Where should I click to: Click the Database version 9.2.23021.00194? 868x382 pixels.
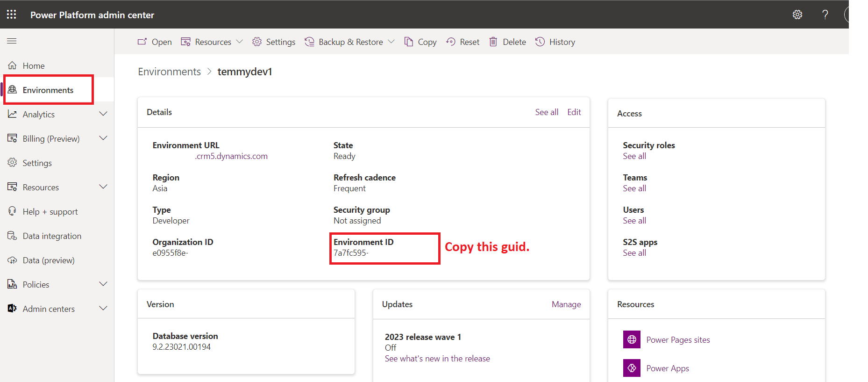click(181, 347)
